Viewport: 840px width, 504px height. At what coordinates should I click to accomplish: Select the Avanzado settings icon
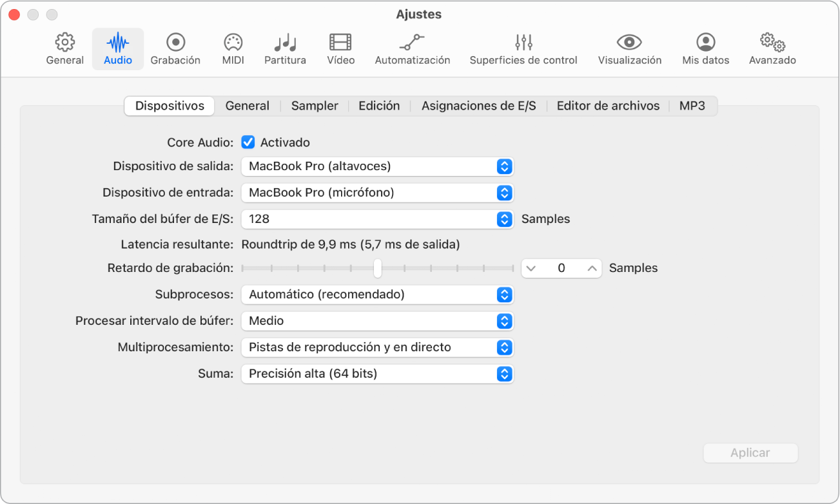pyautogui.click(x=771, y=48)
